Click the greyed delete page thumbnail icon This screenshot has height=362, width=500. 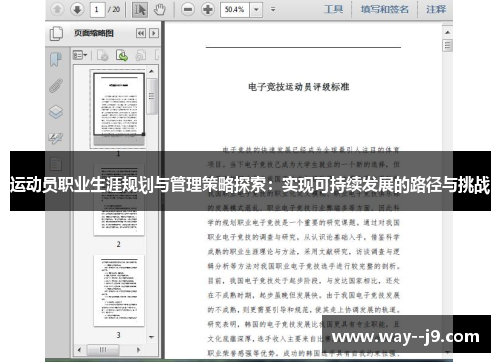pyautogui.click(x=102, y=55)
